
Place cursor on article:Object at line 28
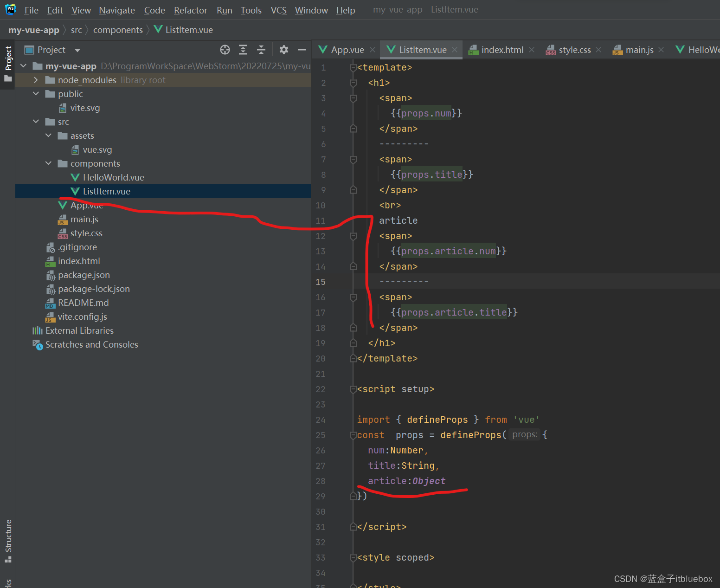pos(407,481)
